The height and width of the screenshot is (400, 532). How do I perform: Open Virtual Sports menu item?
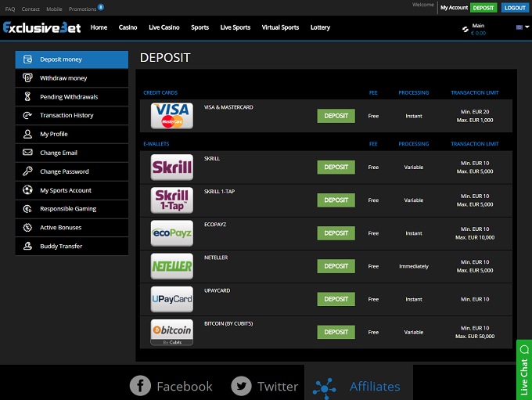[x=280, y=27]
